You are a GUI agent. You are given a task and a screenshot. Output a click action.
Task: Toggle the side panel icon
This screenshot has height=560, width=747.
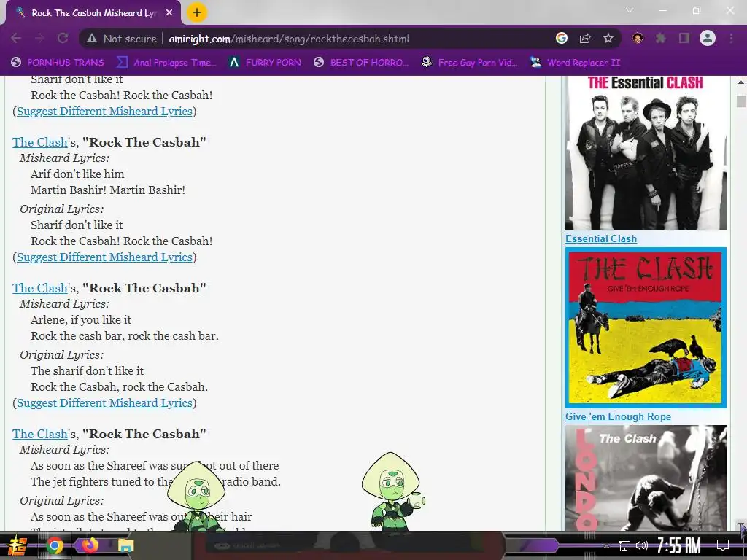[x=684, y=38]
